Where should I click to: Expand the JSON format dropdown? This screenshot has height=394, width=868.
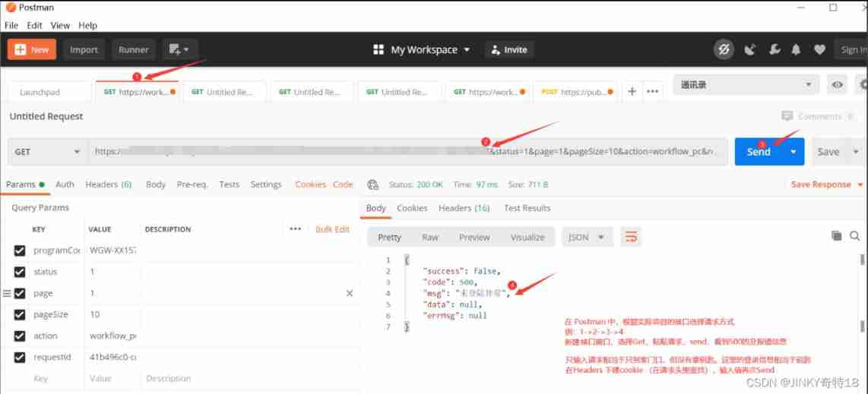[x=586, y=237]
